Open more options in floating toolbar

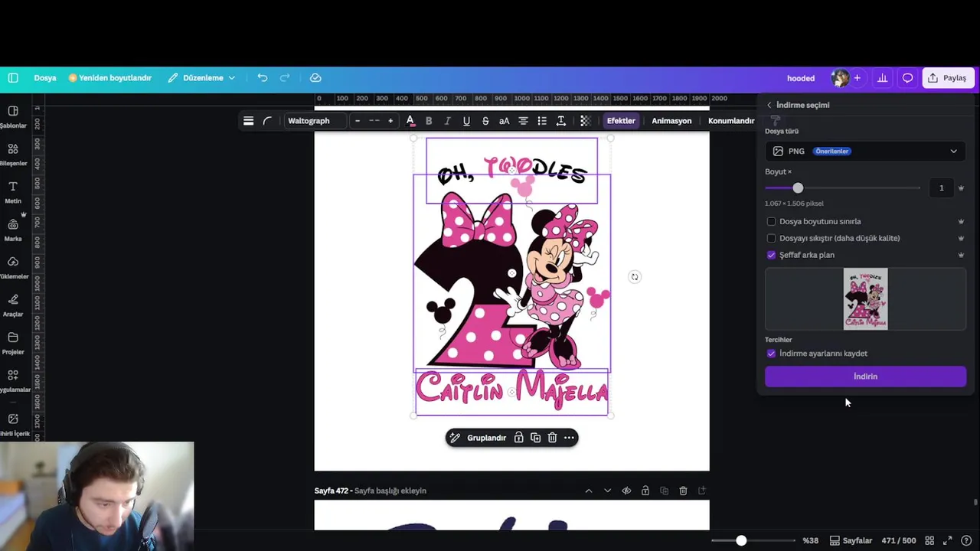pyautogui.click(x=569, y=438)
